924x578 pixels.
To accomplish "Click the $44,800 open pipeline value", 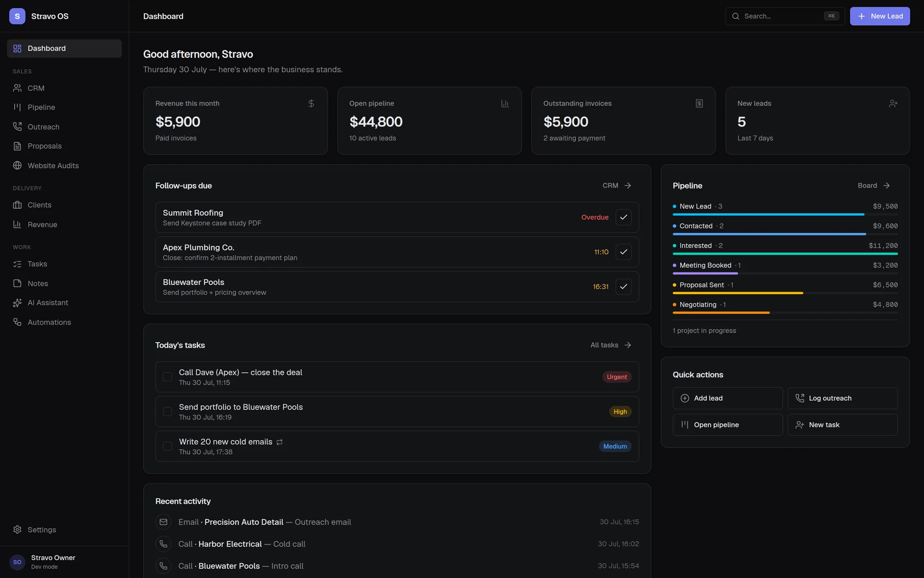I will click(376, 122).
